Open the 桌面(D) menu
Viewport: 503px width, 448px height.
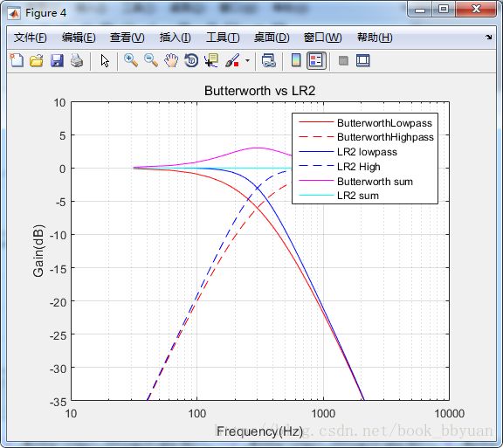272,38
